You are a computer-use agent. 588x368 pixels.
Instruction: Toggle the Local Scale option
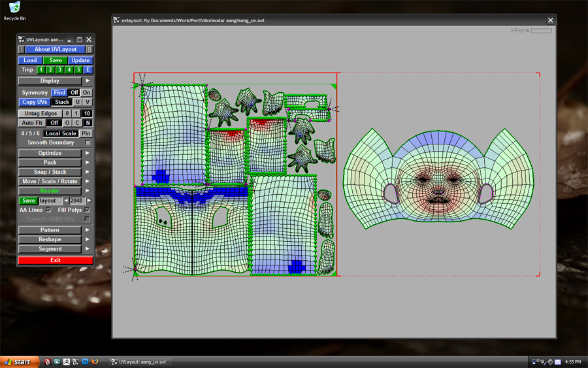61,133
